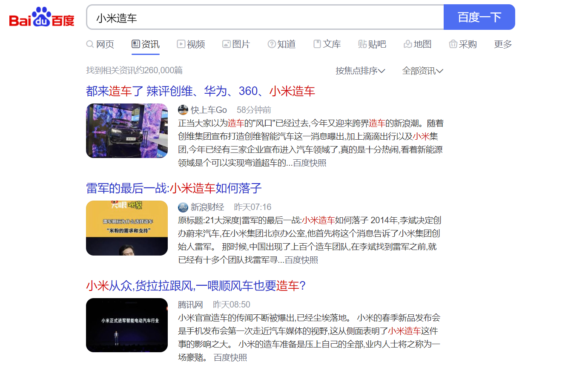Select the 资讯 tab label
This screenshot has width=588, height=365.
click(x=150, y=44)
